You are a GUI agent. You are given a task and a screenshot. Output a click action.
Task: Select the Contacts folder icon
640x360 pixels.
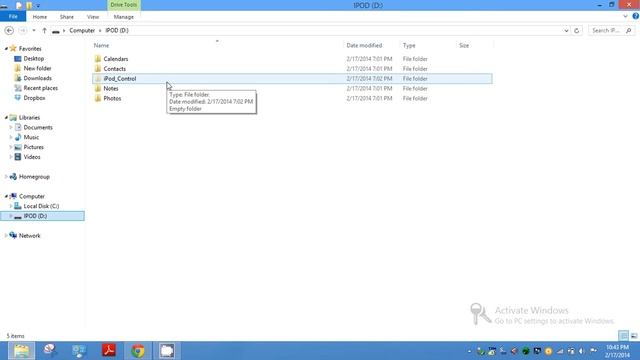[x=98, y=69]
